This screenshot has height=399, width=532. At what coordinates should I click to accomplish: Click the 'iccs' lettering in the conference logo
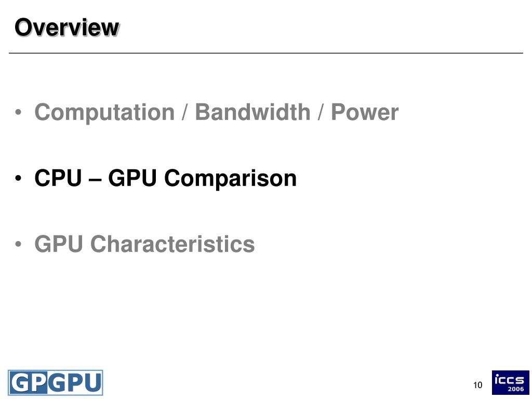509,379
